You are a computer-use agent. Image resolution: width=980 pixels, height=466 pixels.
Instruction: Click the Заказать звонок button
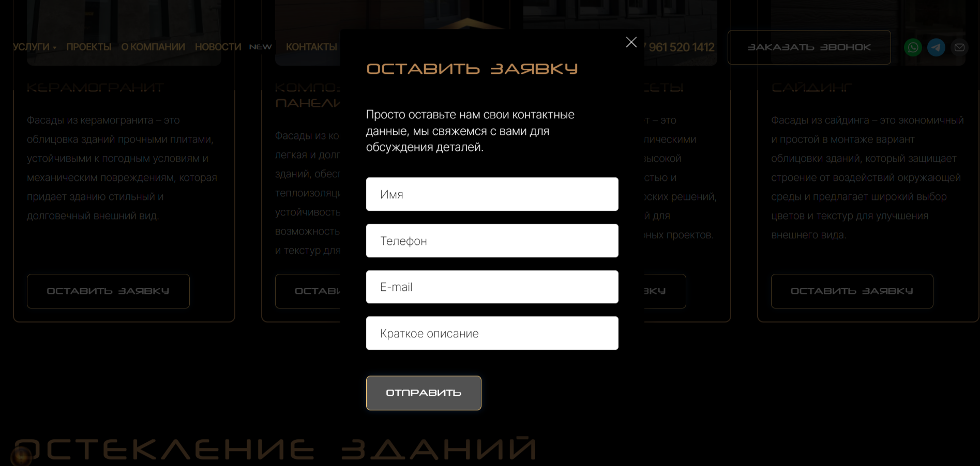[x=809, y=48]
